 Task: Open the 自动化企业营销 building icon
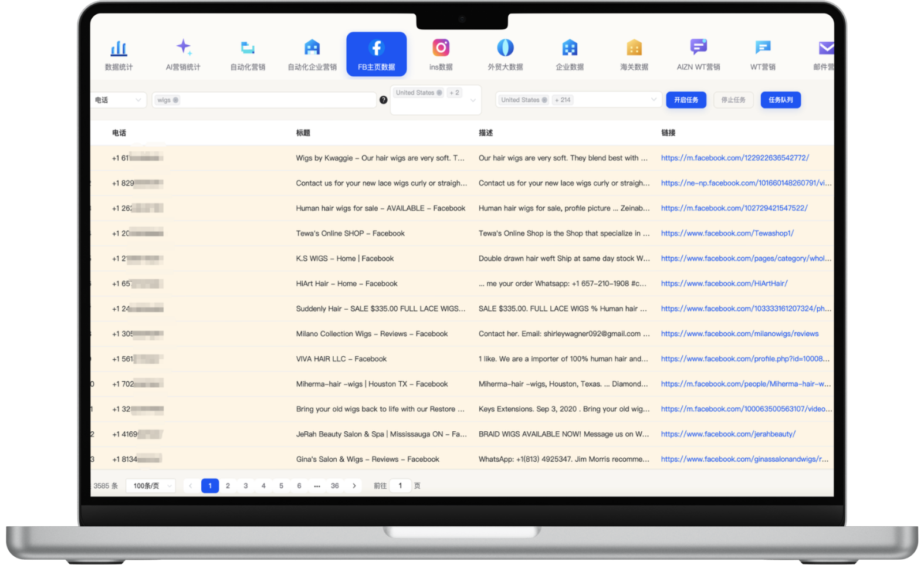pyautogui.click(x=312, y=48)
